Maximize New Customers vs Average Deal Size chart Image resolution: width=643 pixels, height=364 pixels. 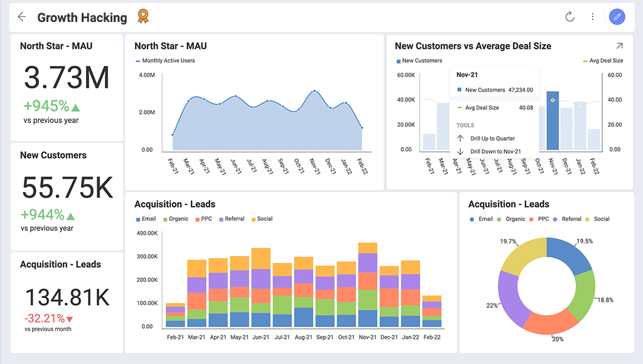619,46
